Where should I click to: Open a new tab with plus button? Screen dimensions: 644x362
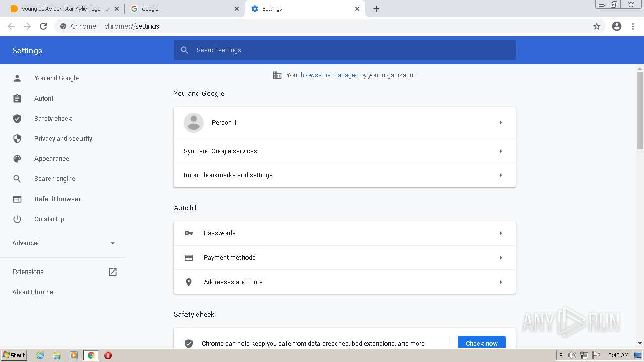[376, 9]
